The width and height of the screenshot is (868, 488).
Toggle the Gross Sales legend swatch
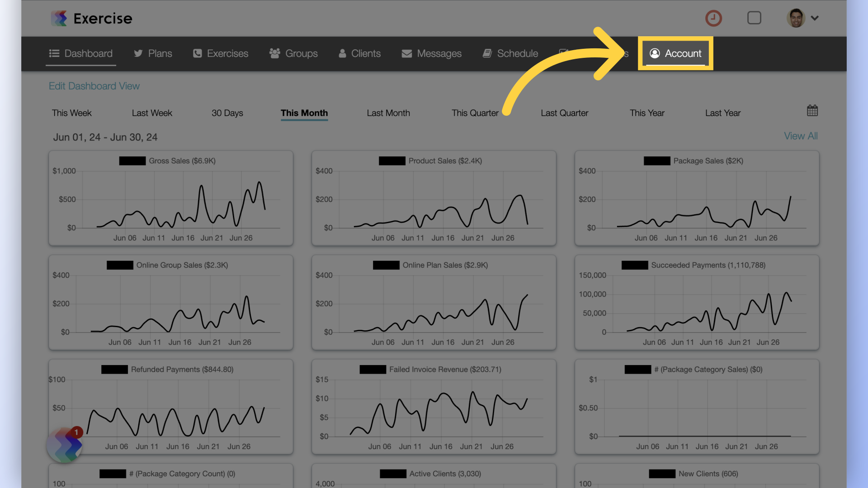(x=132, y=161)
